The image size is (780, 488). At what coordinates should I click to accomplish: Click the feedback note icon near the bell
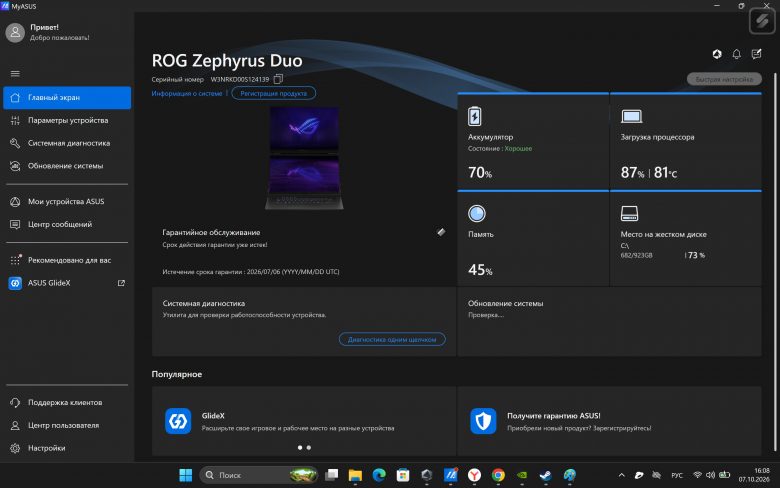(x=756, y=54)
